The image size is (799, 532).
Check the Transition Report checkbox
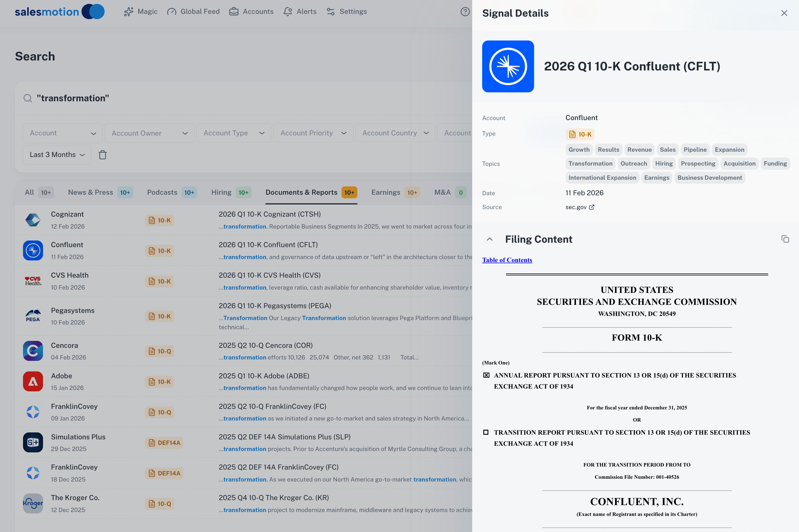(x=486, y=432)
